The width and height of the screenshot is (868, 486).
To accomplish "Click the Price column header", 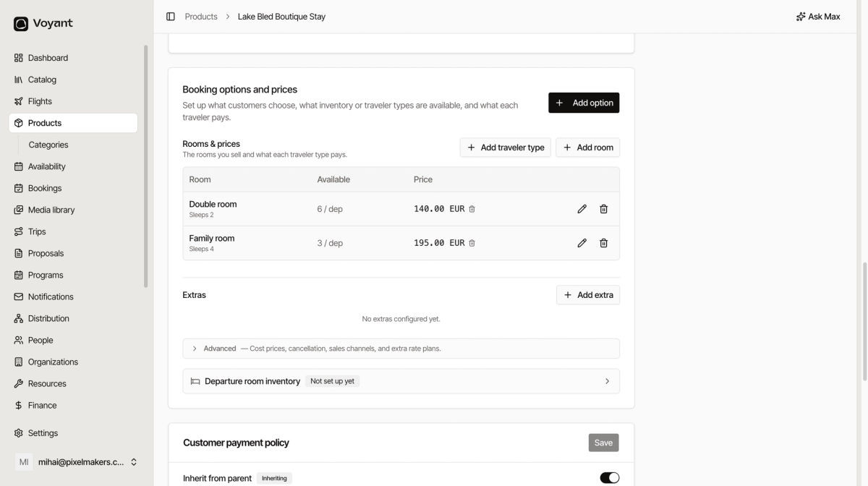I will point(423,179).
